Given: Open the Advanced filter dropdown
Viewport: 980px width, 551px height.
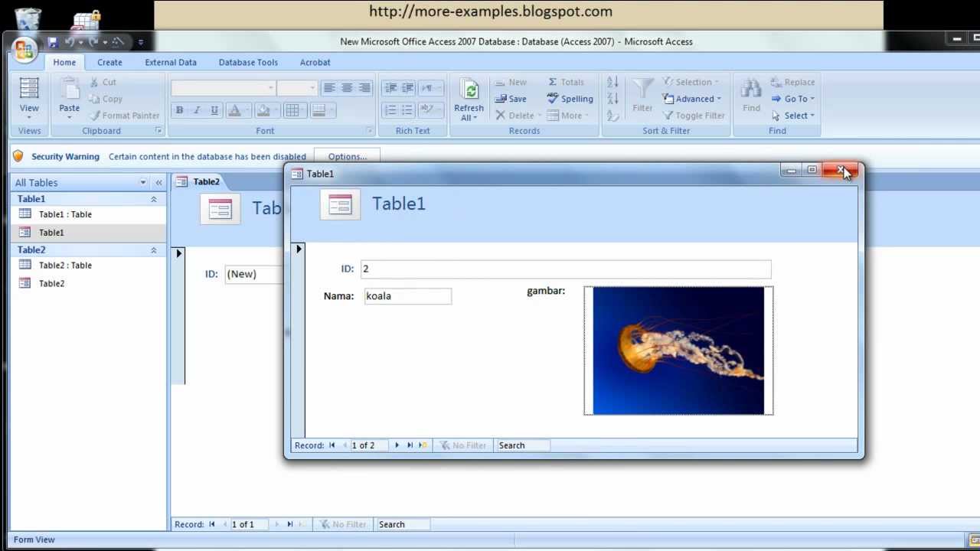Looking at the screenshot, I should coord(692,99).
